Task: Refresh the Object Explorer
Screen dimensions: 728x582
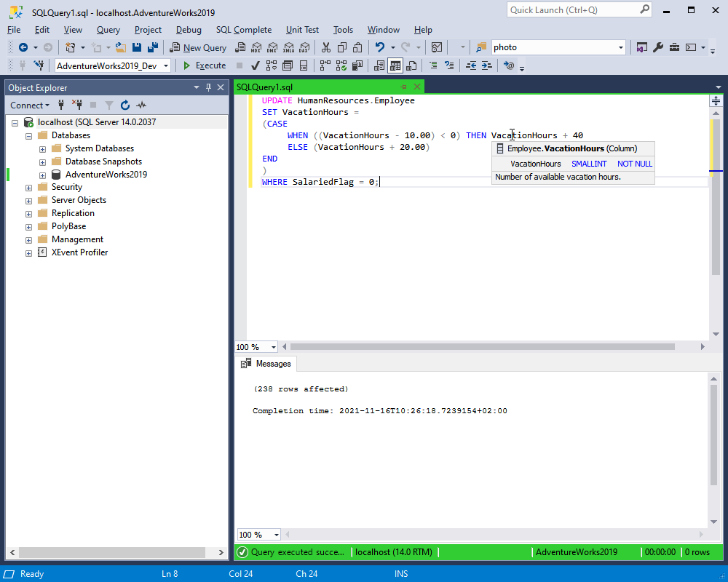Action: point(124,105)
